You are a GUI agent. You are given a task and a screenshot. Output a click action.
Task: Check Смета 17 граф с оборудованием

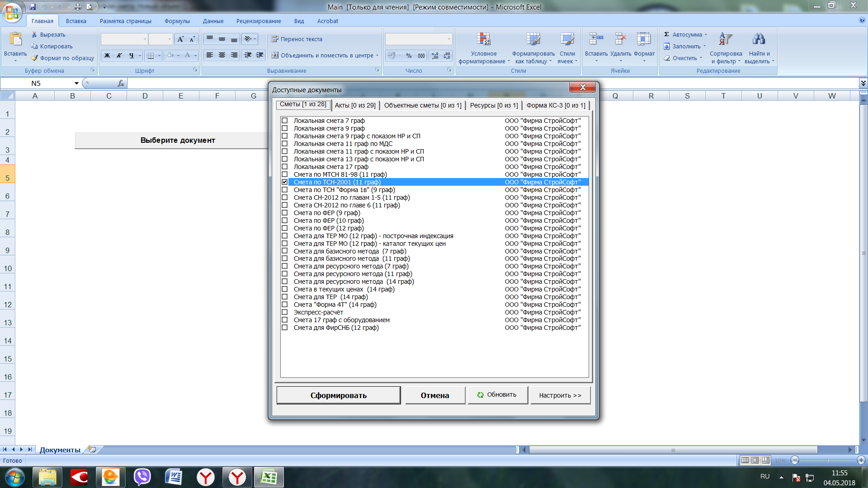285,320
